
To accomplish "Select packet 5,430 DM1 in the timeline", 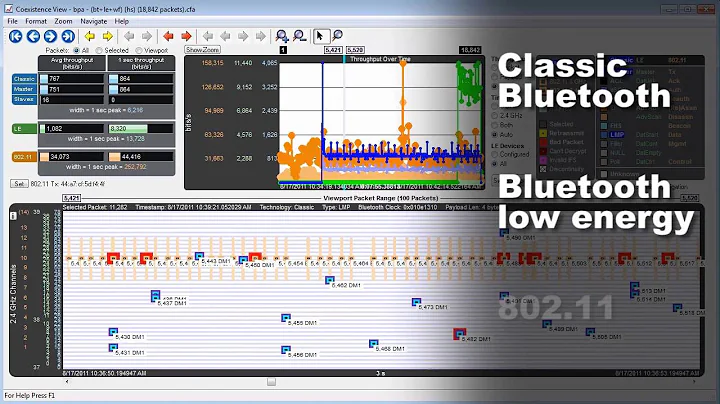I will click(113, 332).
